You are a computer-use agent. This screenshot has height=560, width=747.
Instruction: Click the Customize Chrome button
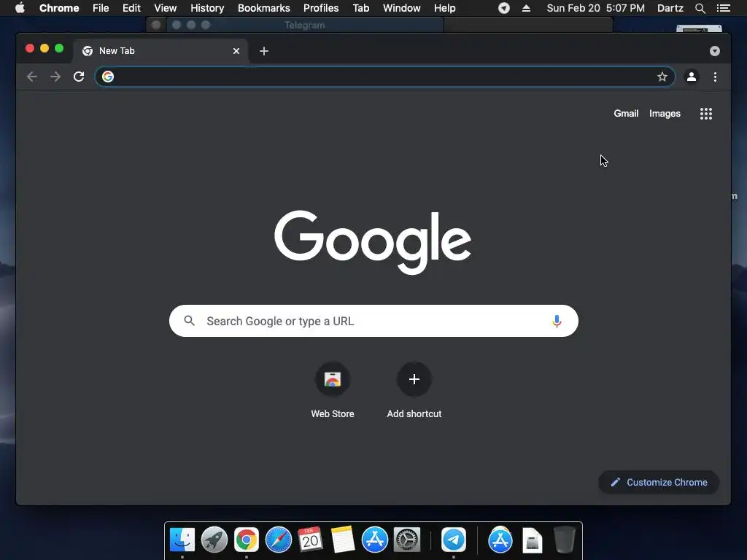659,483
